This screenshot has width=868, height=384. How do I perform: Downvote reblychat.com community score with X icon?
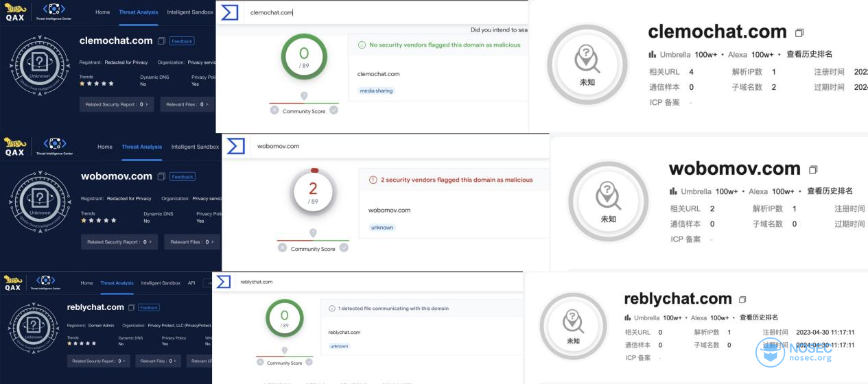point(261,363)
